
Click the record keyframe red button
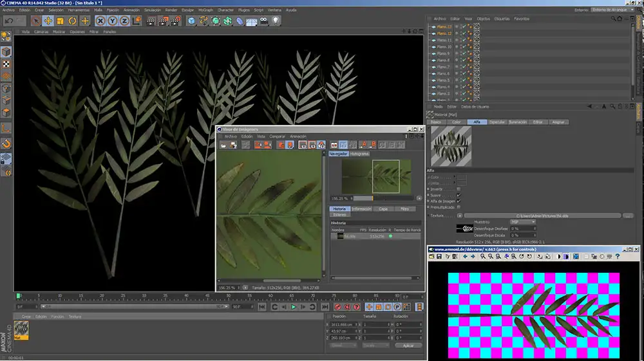(x=337, y=307)
